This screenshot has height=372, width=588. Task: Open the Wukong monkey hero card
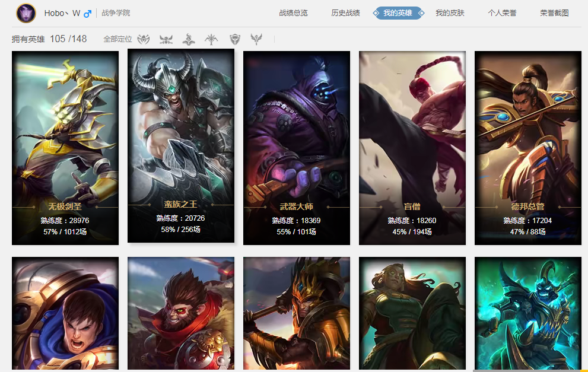coord(181,313)
